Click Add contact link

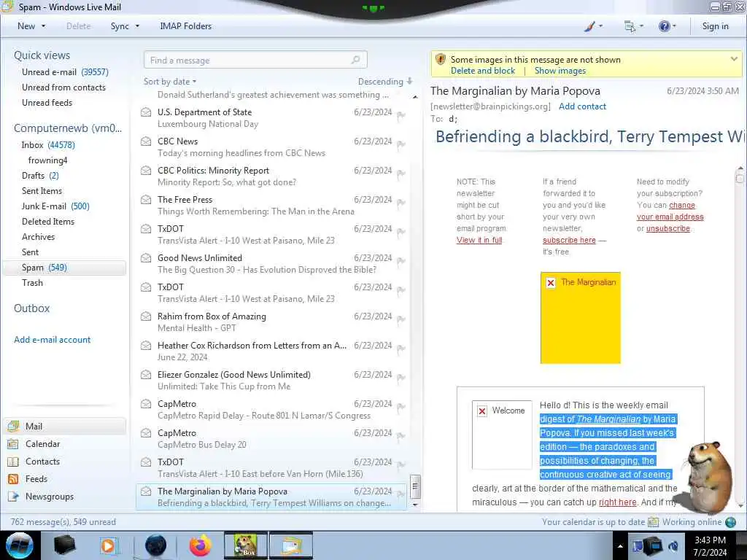pos(582,106)
